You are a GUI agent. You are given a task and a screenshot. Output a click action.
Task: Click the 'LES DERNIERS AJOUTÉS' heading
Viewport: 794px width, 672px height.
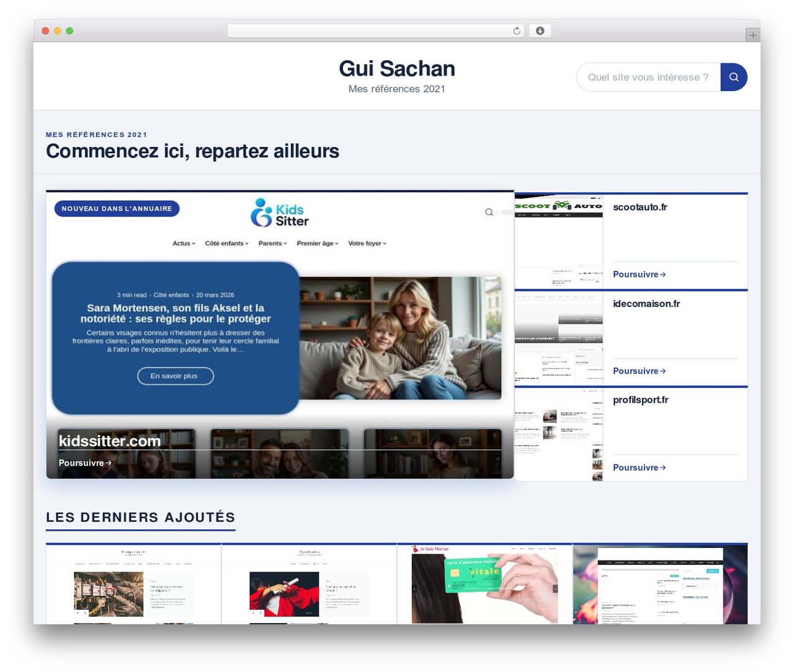pos(141,517)
